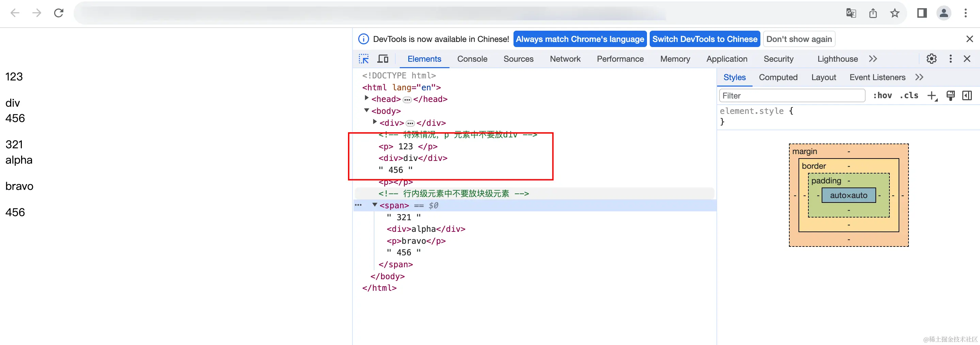Click the autoxauto content box in the box model
Screen dimensions: 980x345
pos(849,195)
